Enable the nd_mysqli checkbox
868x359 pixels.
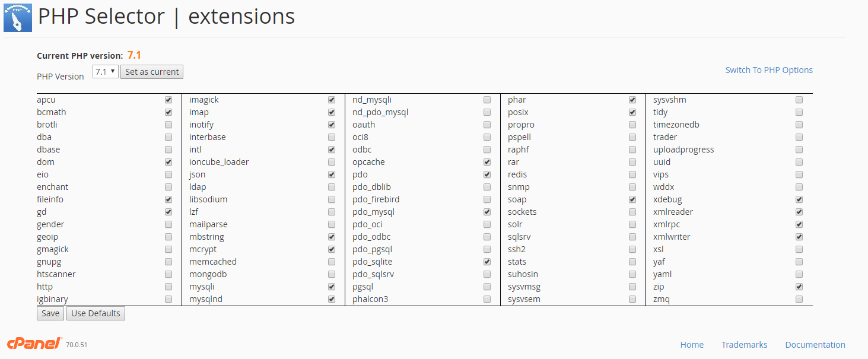(x=487, y=100)
